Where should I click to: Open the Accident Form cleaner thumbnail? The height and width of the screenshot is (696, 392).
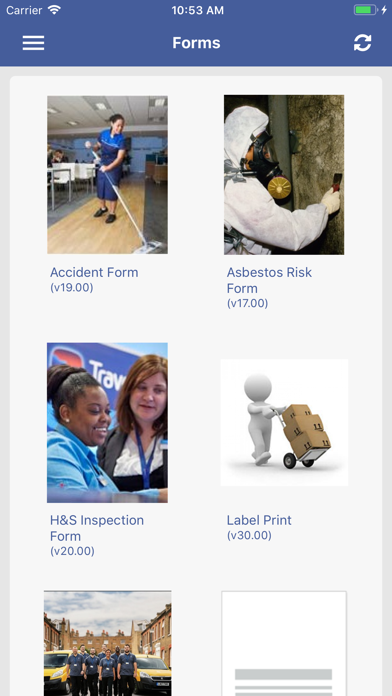click(107, 174)
